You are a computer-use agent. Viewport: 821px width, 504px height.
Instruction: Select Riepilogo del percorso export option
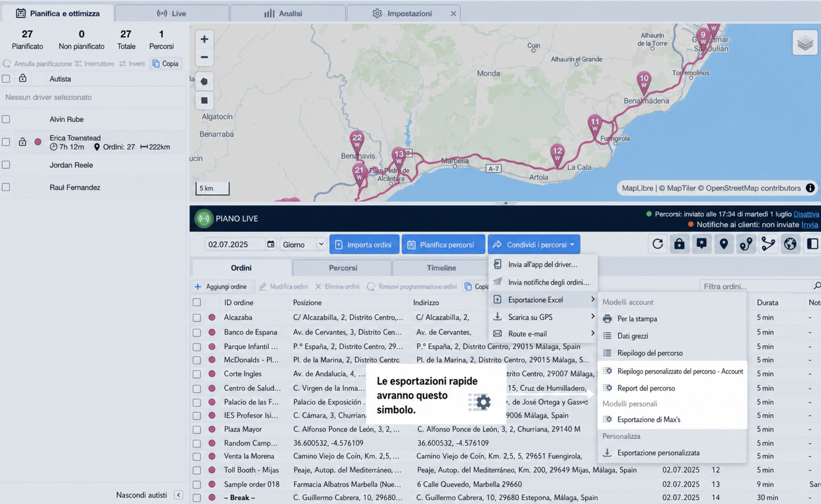(x=672, y=353)
